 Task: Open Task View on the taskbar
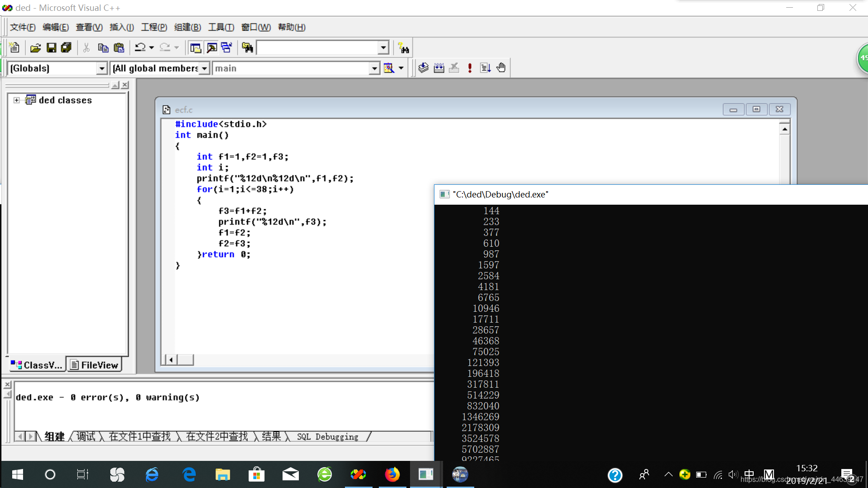click(x=83, y=474)
